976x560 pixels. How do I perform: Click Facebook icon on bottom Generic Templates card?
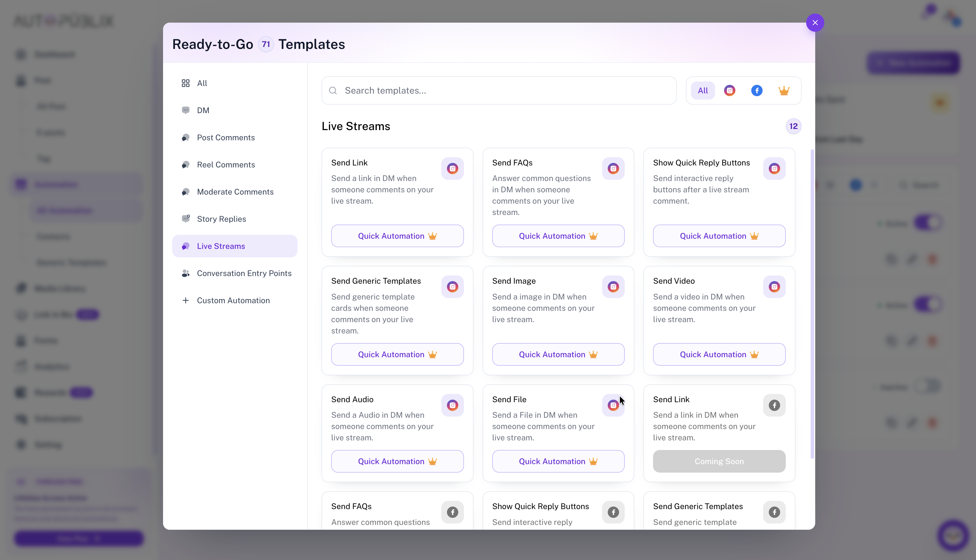(774, 512)
